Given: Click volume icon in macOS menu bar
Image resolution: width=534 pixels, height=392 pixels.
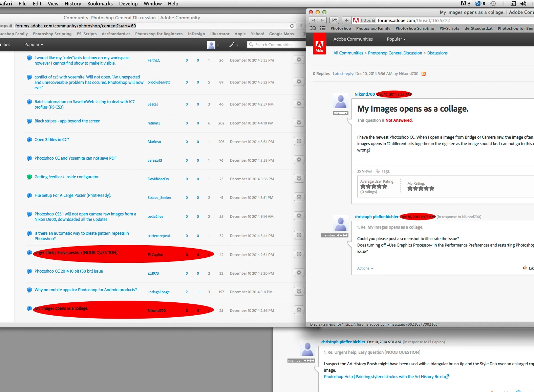Looking at the screenshot, I should [523, 4].
